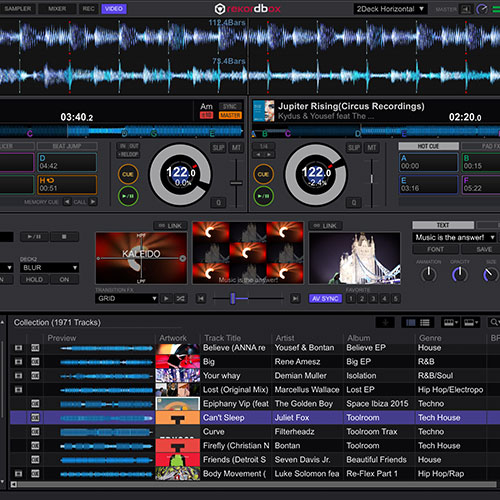The image size is (500, 500).
Task: Open the BLUR video effect dropdown
Action: (50, 267)
